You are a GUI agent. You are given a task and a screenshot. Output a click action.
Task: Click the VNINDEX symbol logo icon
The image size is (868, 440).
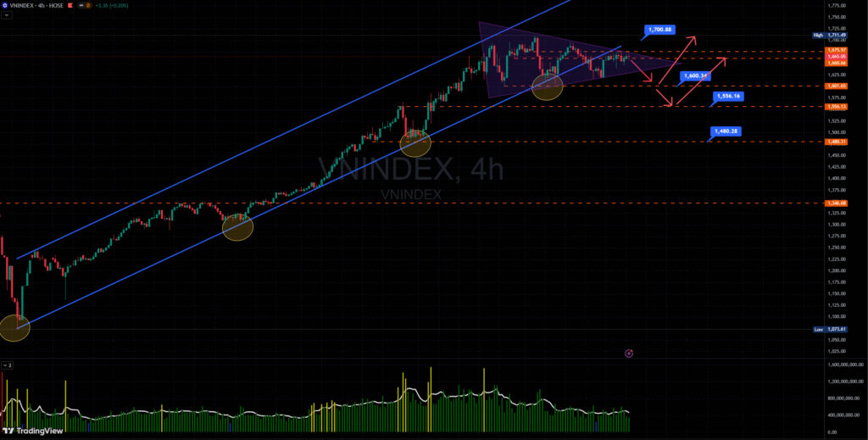[6, 5]
